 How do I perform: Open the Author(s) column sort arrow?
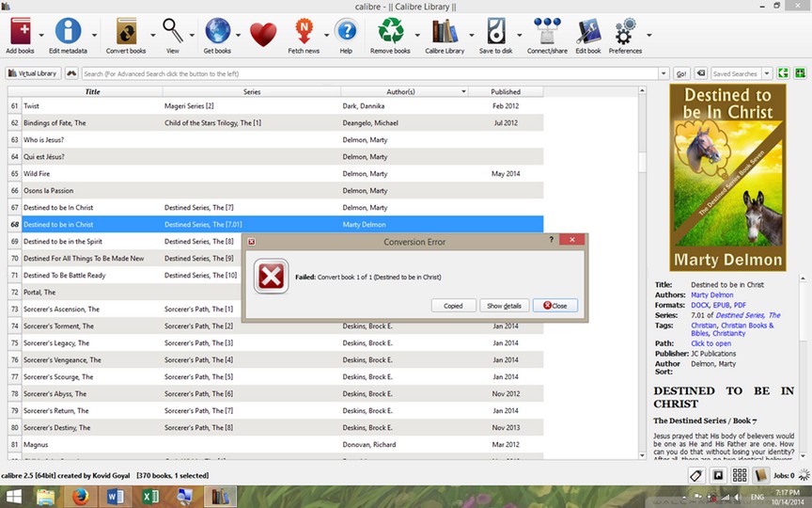pos(463,92)
